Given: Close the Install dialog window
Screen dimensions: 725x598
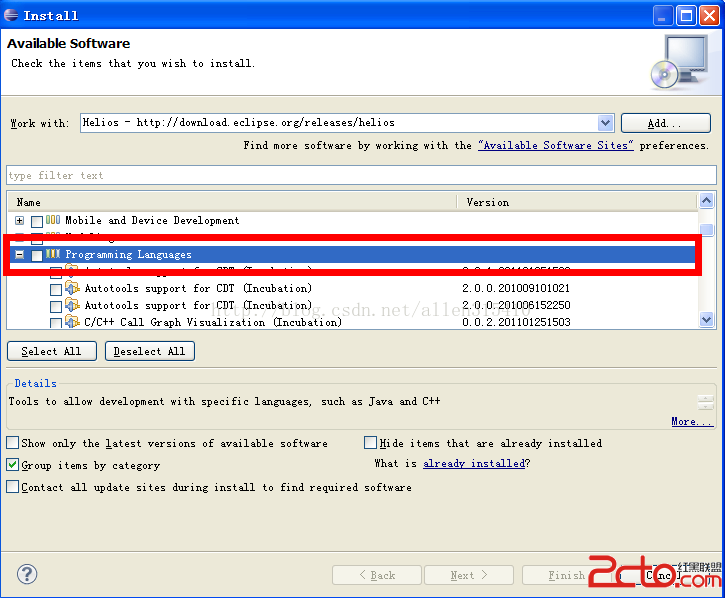Looking at the screenshot, I should tap(709, 16).
